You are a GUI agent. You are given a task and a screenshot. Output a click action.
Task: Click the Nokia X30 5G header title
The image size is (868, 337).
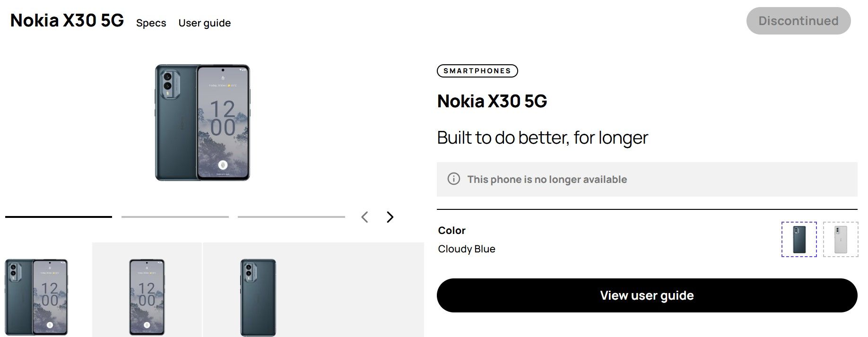coord(67,21)
